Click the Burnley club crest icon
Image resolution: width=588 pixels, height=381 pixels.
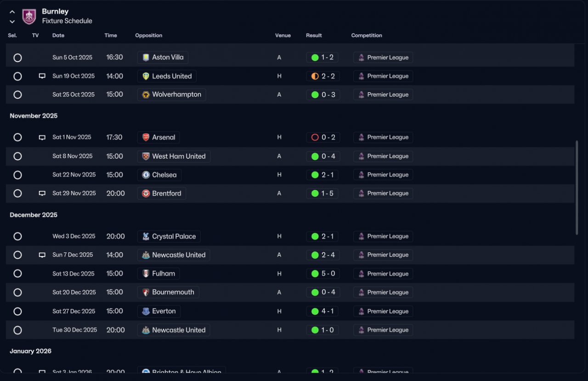tap(29, 17)
